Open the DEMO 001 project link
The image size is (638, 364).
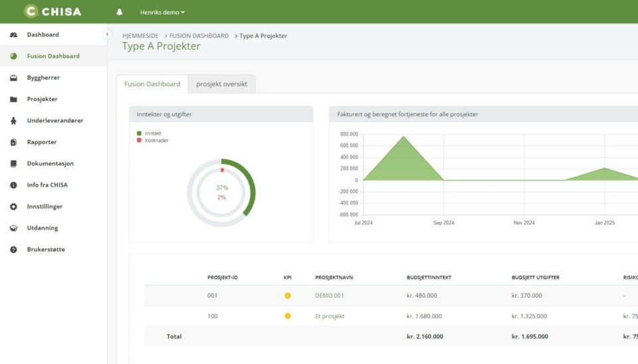click(x=330, y=296)
